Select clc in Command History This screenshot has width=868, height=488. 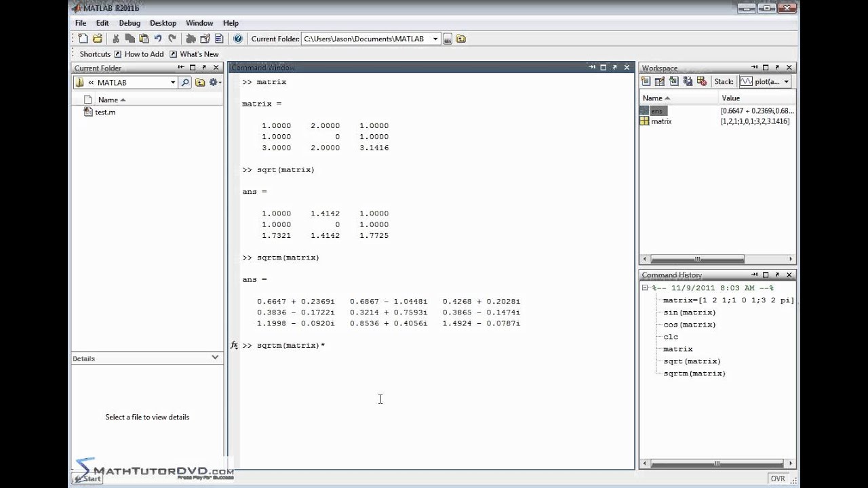tap(671, 337)
